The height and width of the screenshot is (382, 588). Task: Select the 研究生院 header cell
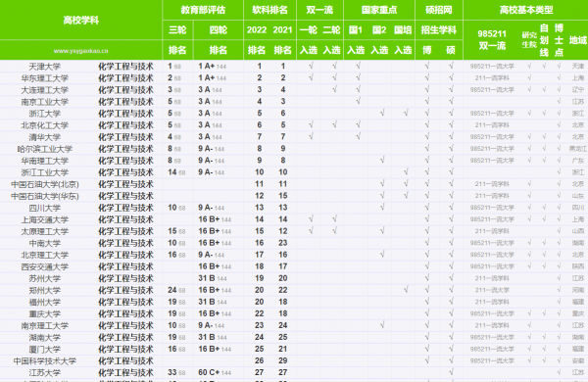click(x=529, y=40)
